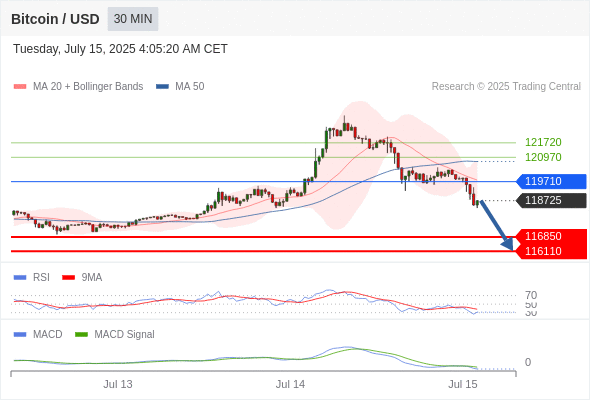Click the Bitcoin / USD title
The image size is (590, 400).
[x=55, y=19]
